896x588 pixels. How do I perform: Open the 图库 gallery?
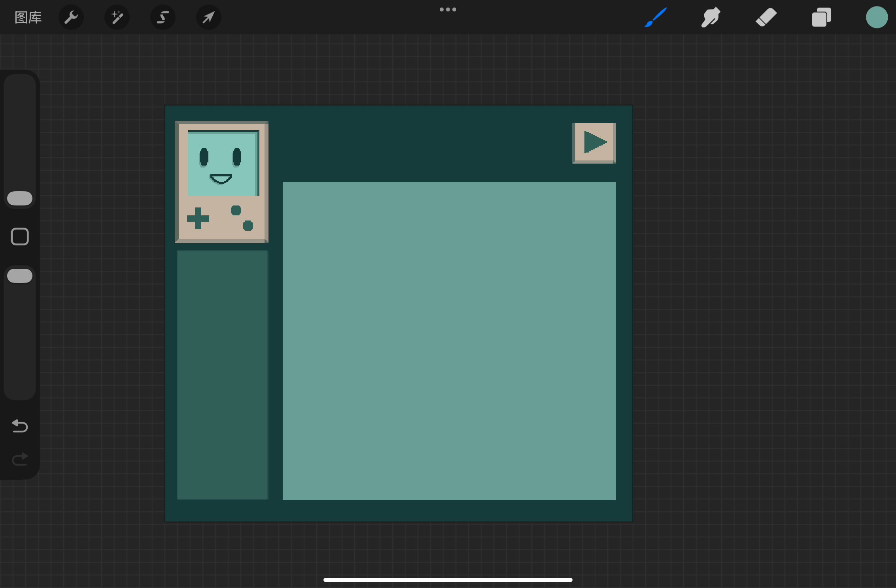(28, 17)
